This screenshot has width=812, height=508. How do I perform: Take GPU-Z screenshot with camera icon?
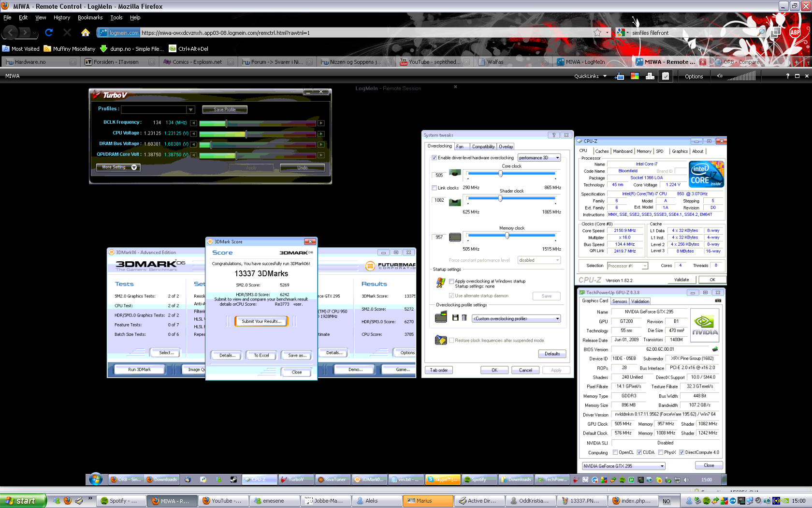click(x=718, y=301)
